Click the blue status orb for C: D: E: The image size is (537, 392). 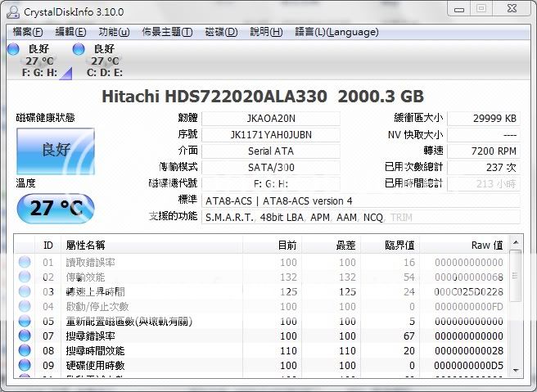click(x=79, y=49)
